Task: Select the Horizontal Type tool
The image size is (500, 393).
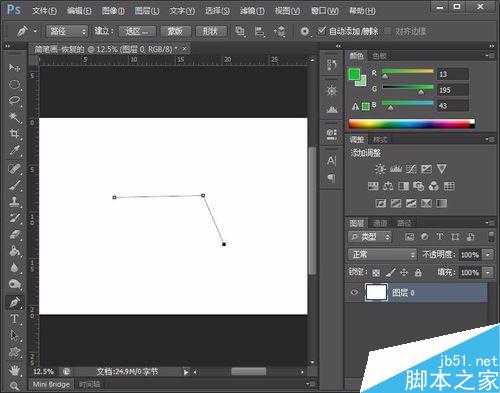Action: point(14,319)
